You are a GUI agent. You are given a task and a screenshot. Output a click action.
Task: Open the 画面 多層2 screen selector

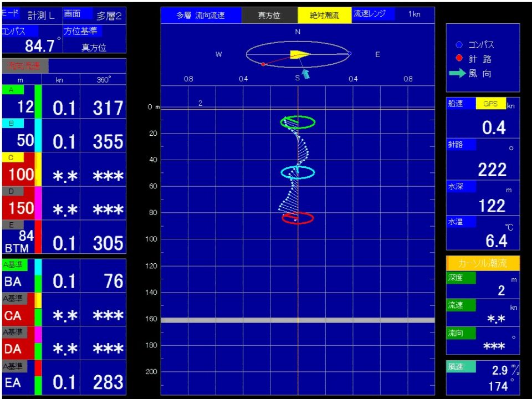94,15
